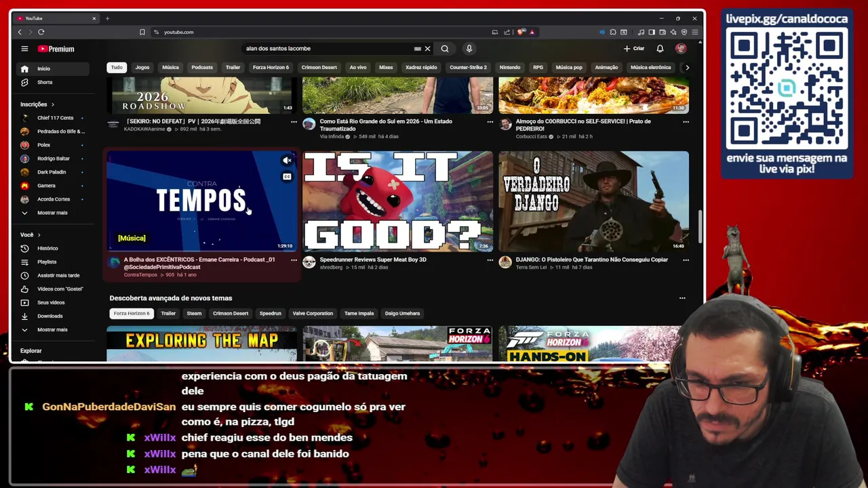This screenshot has height=488, width=868.
Task: Open more options for Almoço do CORBUCCI video
Action: 686,122
